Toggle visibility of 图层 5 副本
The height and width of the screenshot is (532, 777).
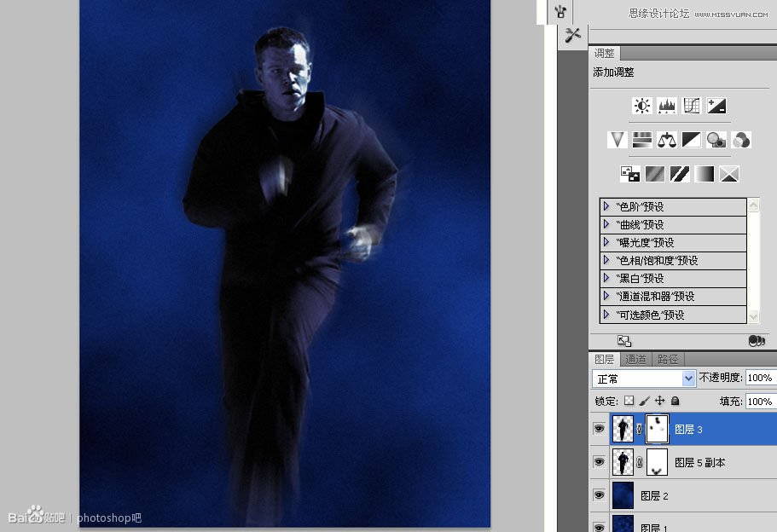(600, 462)
